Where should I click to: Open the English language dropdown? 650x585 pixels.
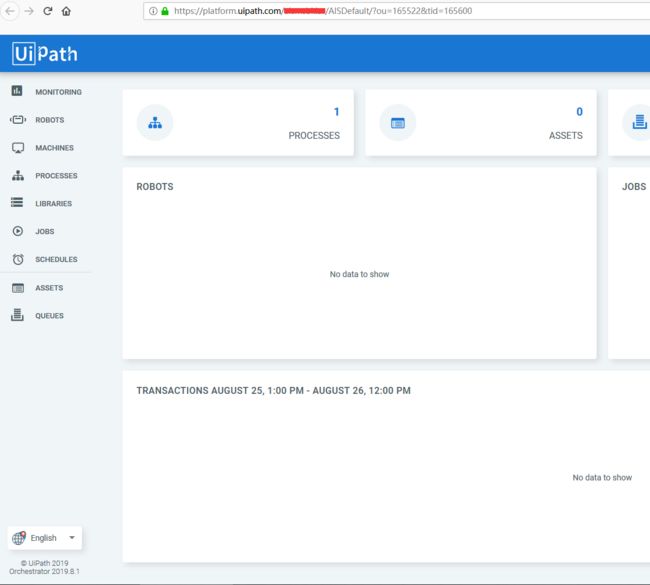point(45,538)
